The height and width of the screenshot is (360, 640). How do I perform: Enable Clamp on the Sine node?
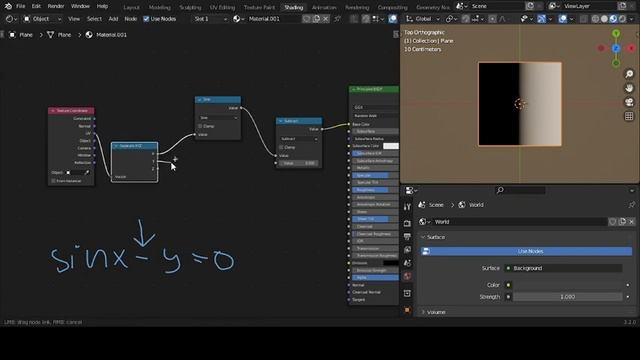tap(200, 126)
